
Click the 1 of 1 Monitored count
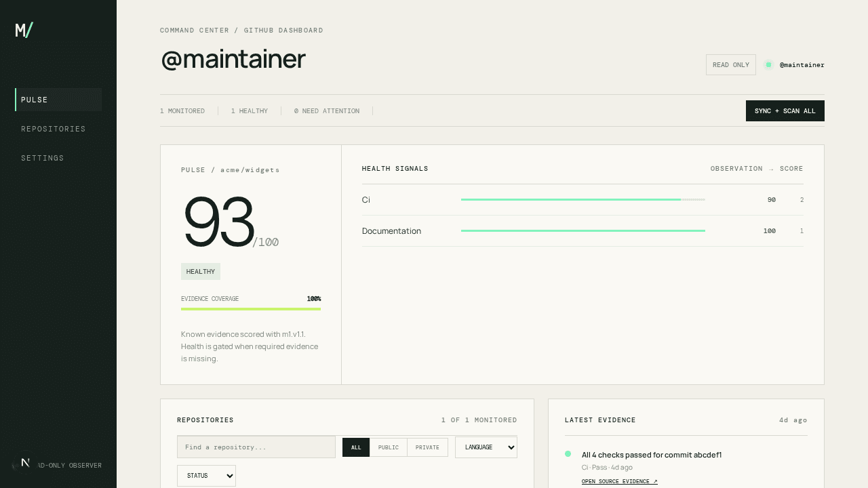click(x=479, y=420)
